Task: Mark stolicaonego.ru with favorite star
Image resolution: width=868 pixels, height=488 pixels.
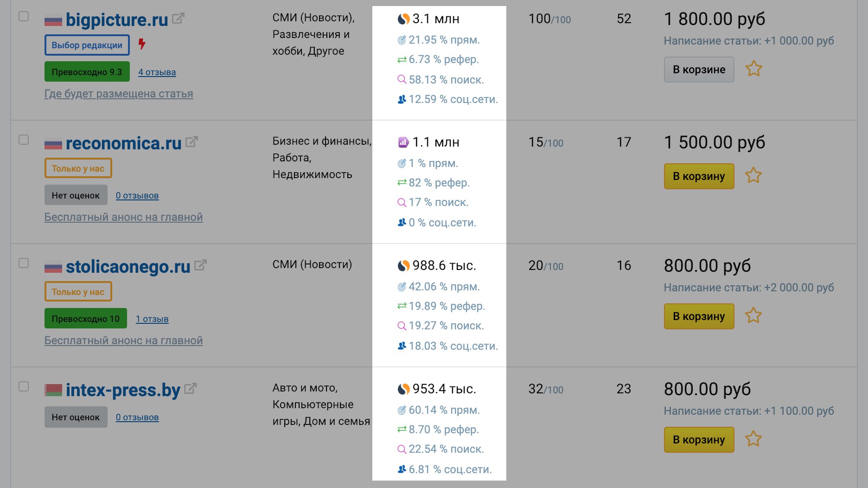Action: point(753,316)
